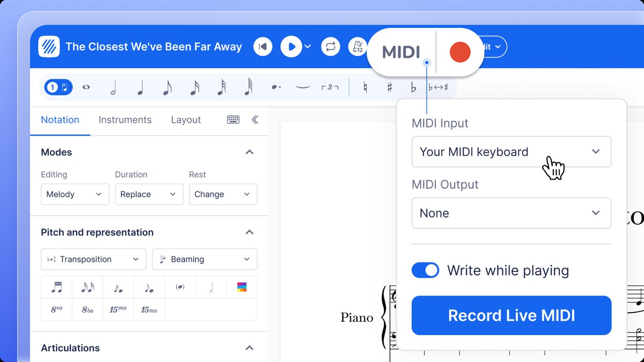Rewind playback to the beginning
Viewport: 644px width, 362px height.
(262, 47)
